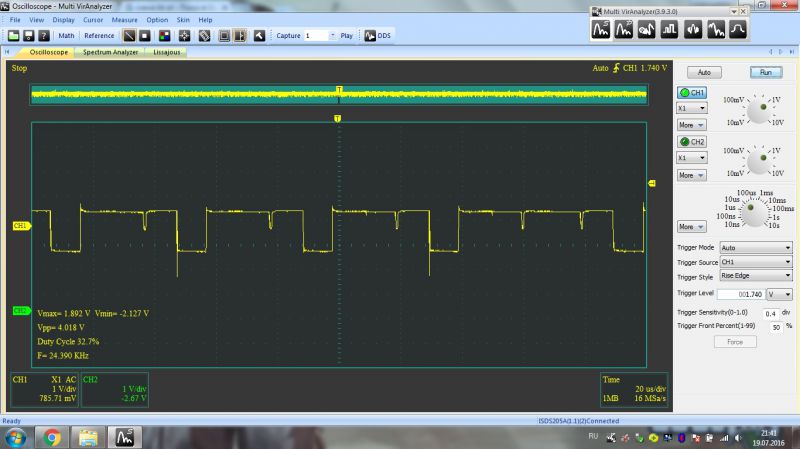Click the Multi VirAnalyzer panel dropdown arrow
Image resolution: width=800 pixels, height=449 pixels.
click(x=734, y=11)
